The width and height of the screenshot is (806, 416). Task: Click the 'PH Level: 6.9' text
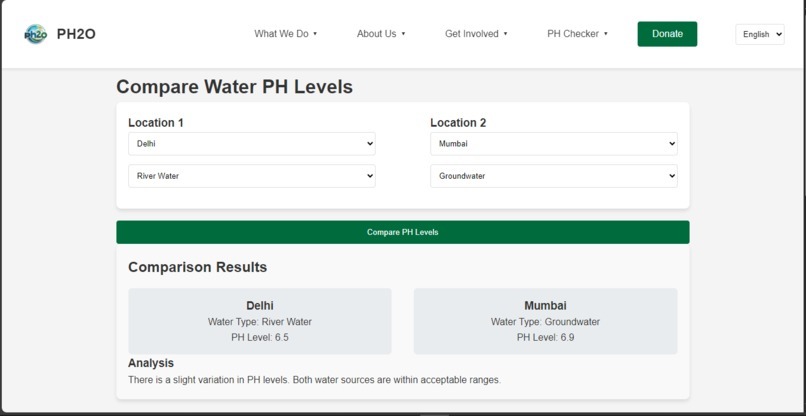[x=545, y=338]
